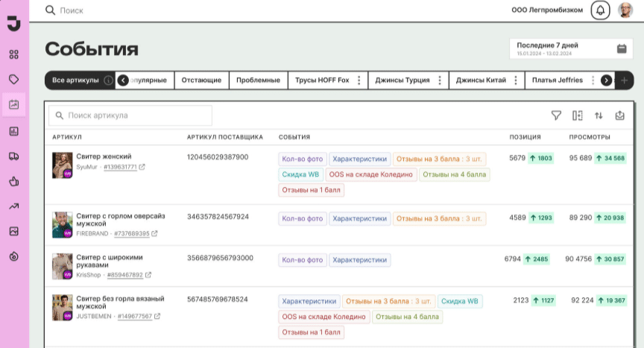
Task: Open the image gallery icon in sidebar
Action: click(x=14, y=232)
